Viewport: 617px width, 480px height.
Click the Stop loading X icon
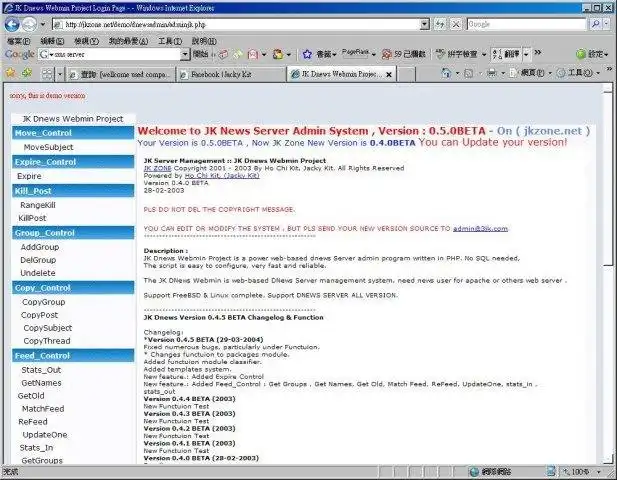[456, 24]
